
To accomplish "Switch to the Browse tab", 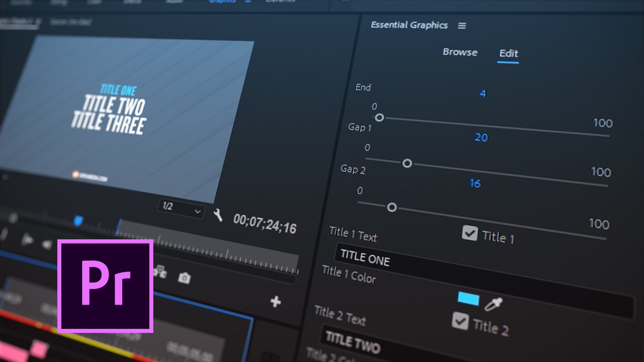I will coord(460,52).
